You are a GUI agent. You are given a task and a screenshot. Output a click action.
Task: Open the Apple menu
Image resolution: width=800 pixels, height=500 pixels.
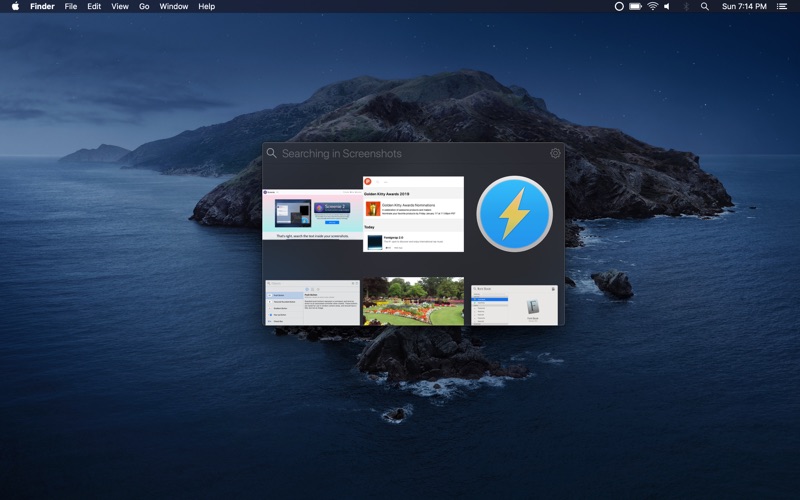pos(15,6)
